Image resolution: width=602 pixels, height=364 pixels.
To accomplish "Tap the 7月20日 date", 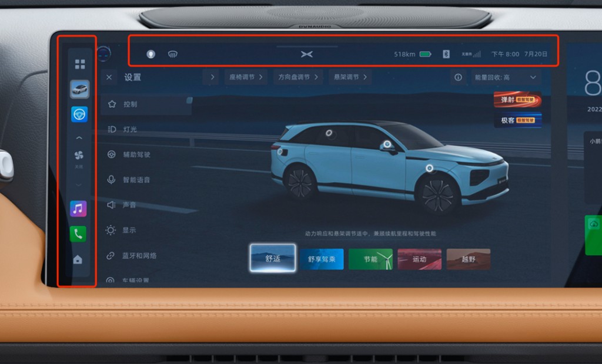I will [536, 54].
